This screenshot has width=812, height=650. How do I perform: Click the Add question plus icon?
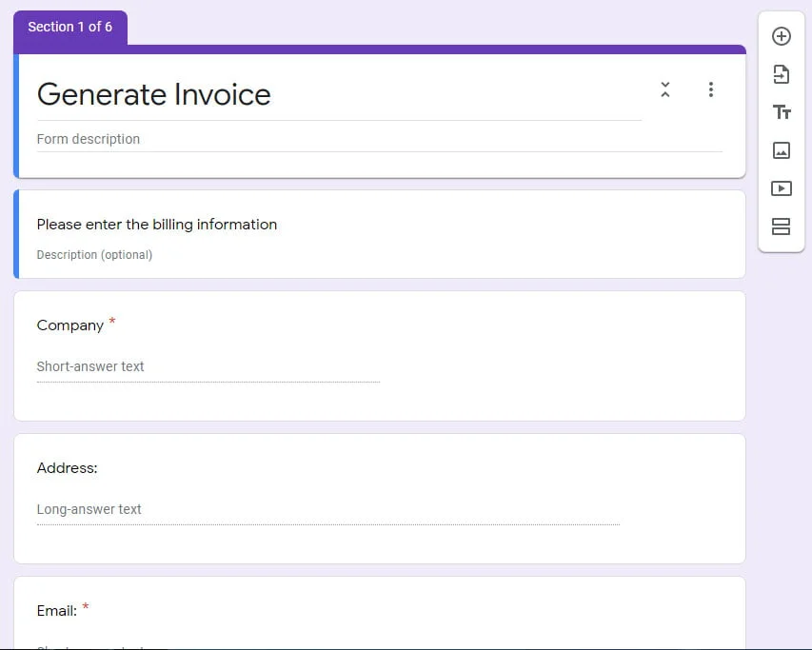point(781,36)
